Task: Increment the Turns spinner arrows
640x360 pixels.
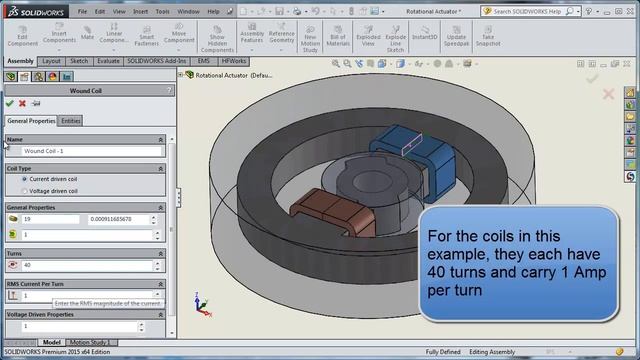Action: [158, 263]
